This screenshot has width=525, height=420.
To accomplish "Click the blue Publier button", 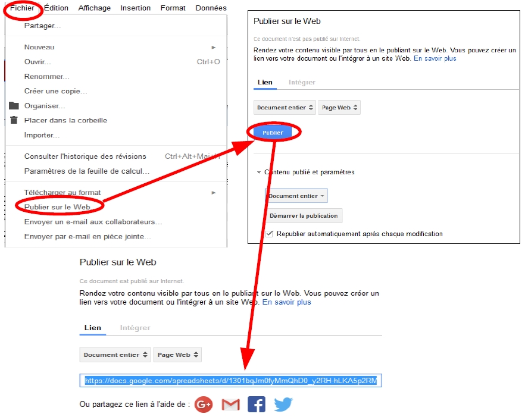I will pos(273,133).
